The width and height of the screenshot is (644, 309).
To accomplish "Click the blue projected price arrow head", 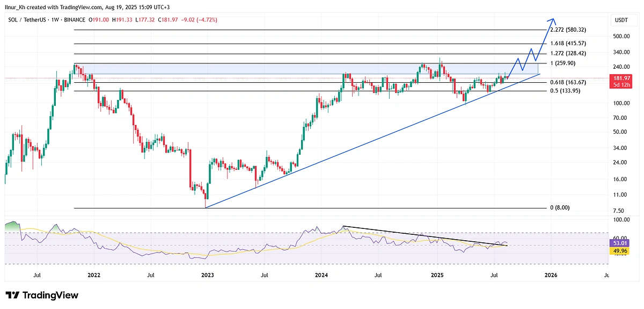I will point(553,15).
